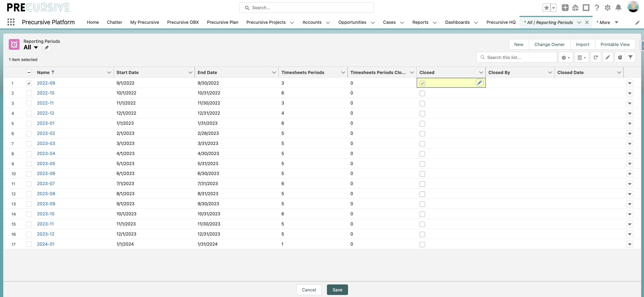Click the Import button

pos(582,44)
